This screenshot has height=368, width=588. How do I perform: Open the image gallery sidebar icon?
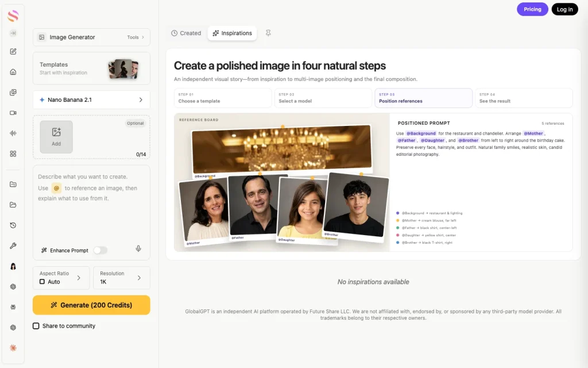[x=13, y=93]
